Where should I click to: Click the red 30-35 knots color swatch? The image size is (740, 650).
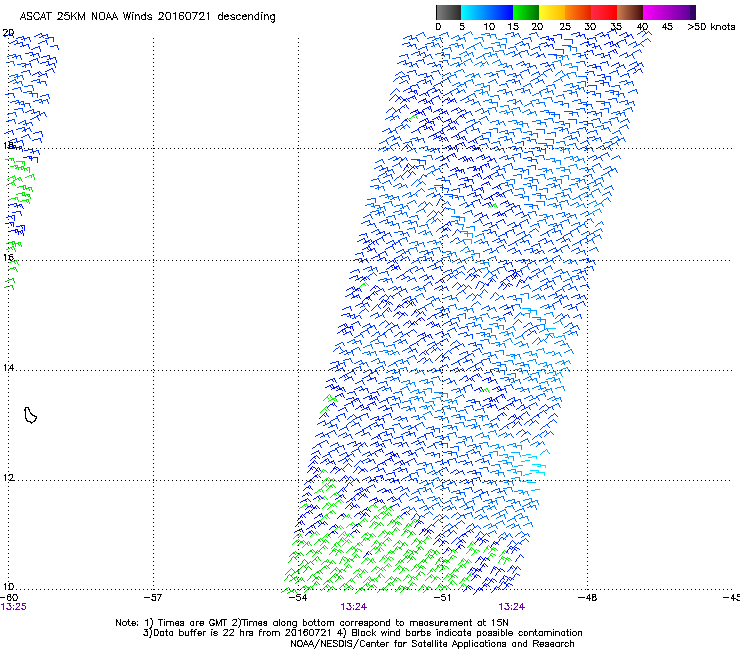[x=604, y=12]
